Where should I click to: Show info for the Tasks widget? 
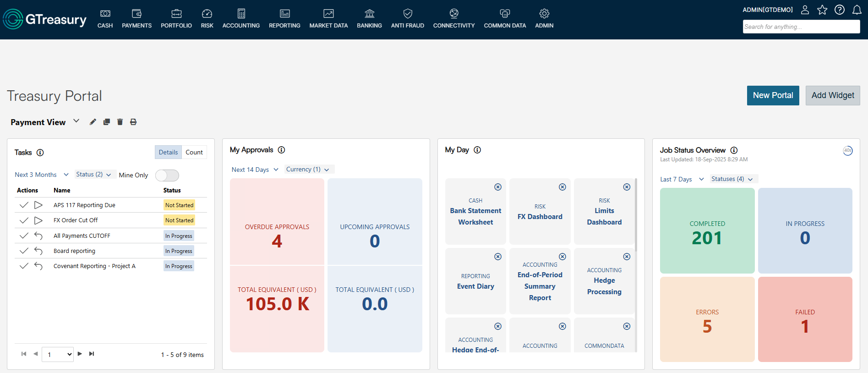40,153
